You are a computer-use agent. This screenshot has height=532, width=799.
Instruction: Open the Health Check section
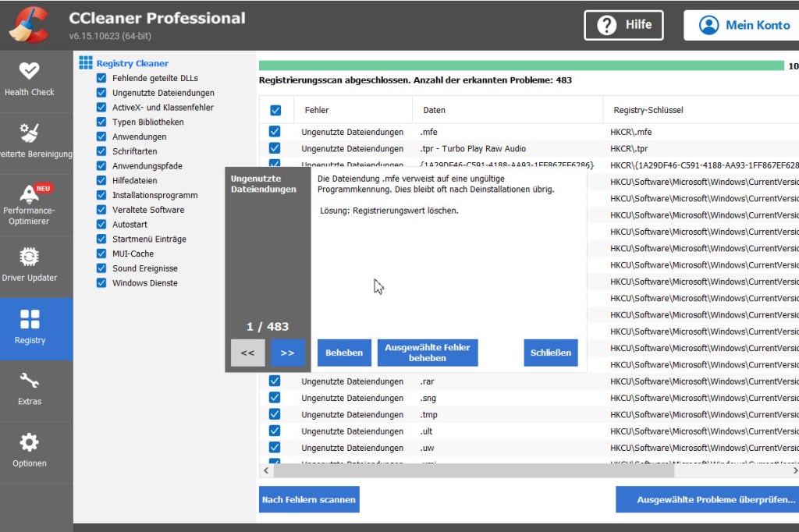click(29, 80)
